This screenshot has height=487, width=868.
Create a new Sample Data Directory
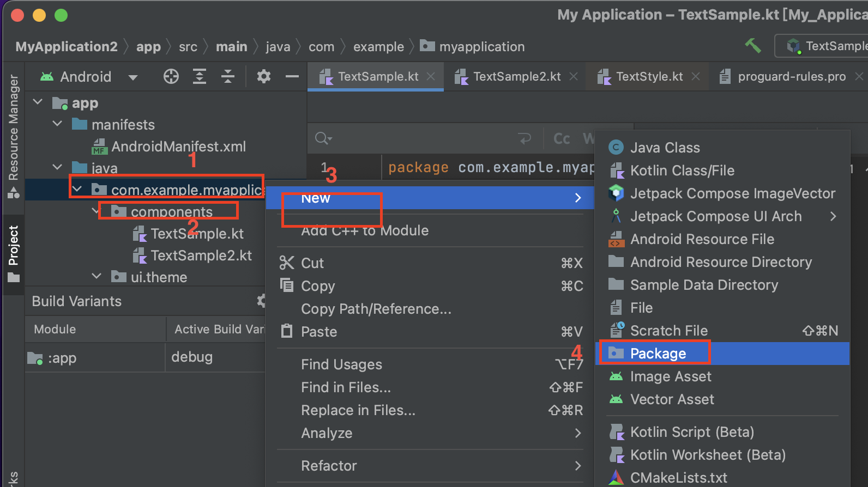coord(722,285)
